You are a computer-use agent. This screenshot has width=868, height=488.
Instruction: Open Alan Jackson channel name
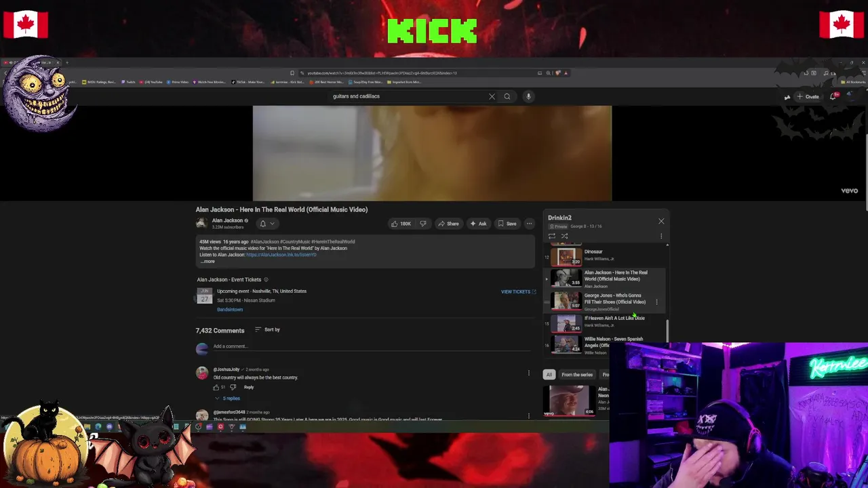227,220
